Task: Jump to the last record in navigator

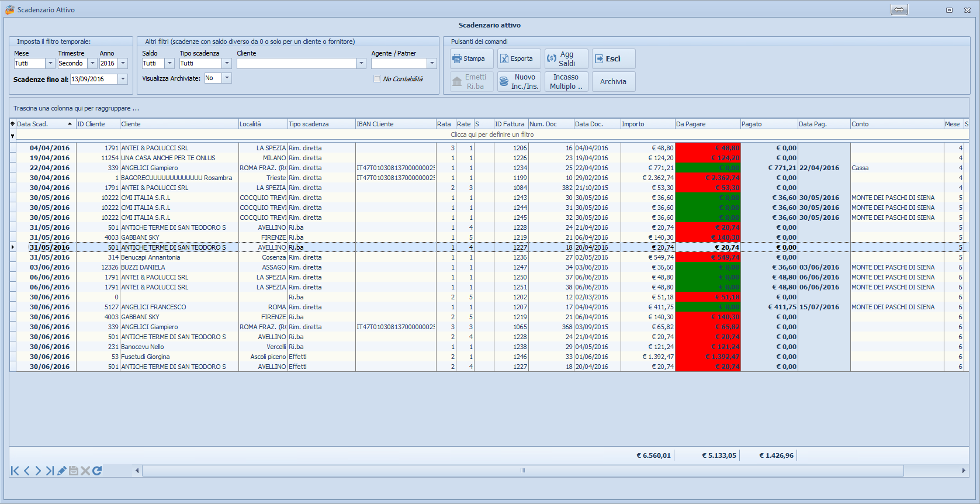Action: (x=50, y=471)
